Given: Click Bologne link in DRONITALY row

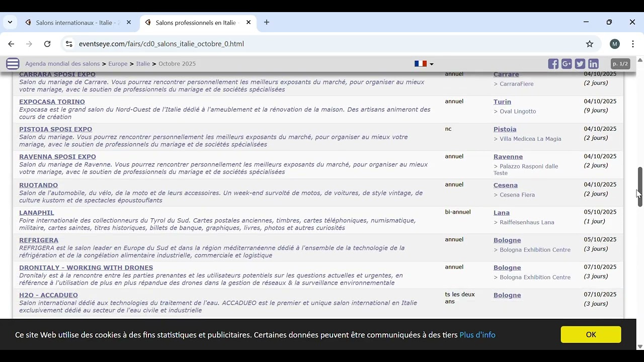Looking at the screenshot, I should click(507, 267).
